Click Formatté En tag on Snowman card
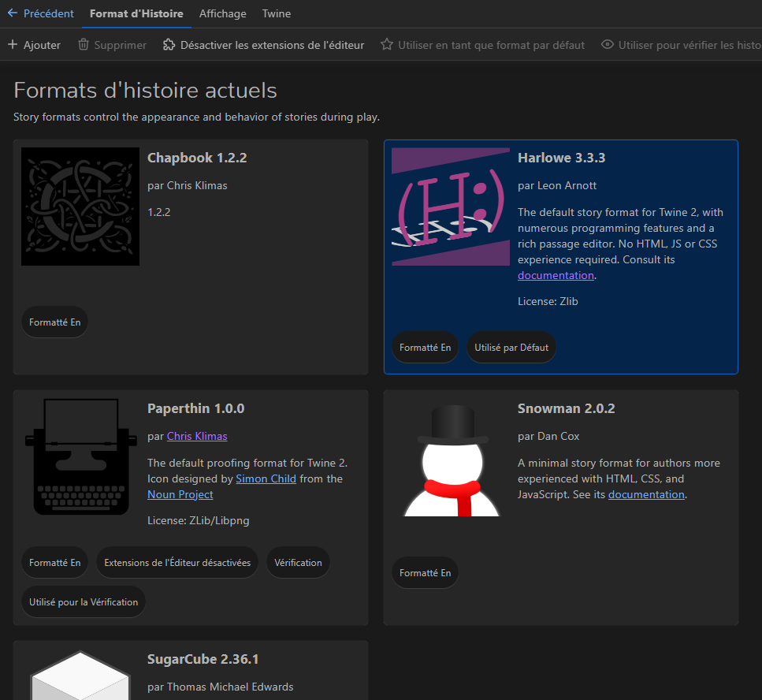Screen dimensions: 762x700 click(426, 572)
